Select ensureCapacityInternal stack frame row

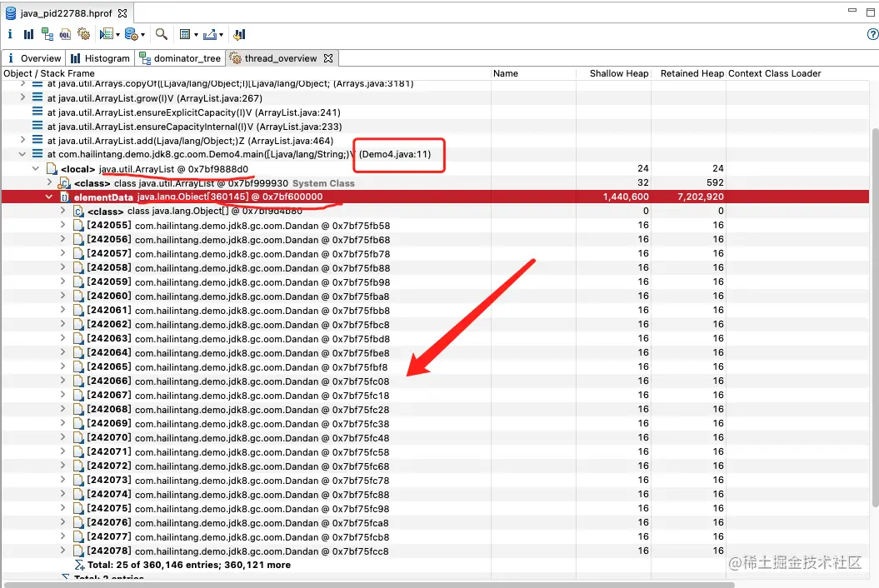point(435,126)
